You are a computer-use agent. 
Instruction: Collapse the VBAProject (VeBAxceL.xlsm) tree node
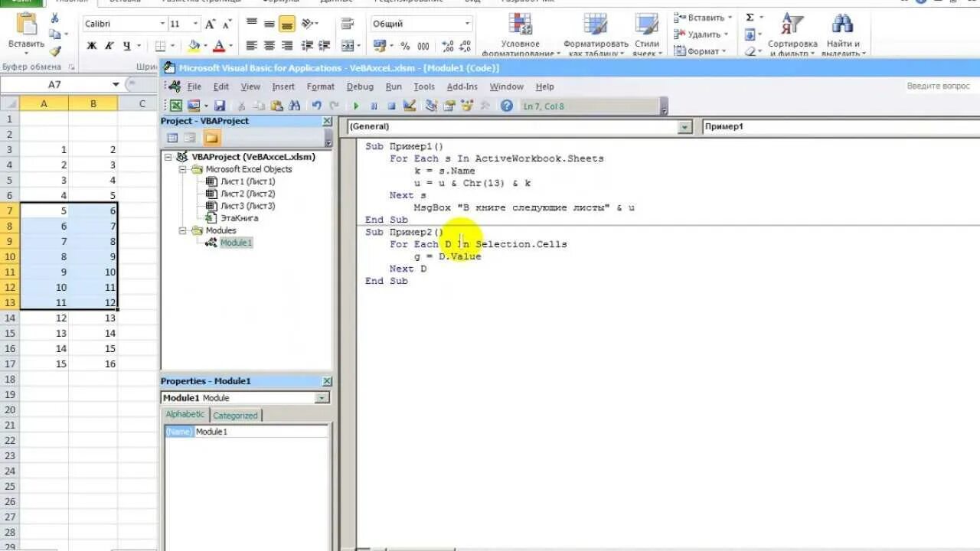click(168, 157)
